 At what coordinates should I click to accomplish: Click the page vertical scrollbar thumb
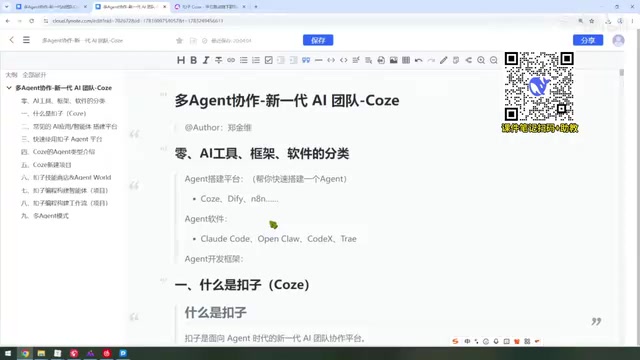[x=622, y=73]
